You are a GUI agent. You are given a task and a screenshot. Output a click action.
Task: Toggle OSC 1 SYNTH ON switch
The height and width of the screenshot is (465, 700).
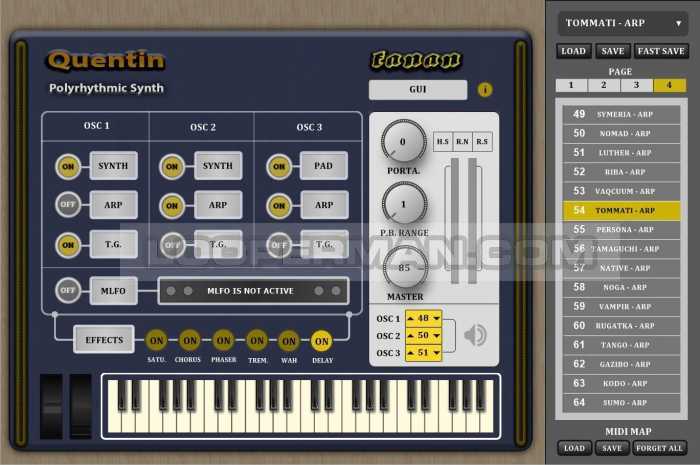(68, 166)
